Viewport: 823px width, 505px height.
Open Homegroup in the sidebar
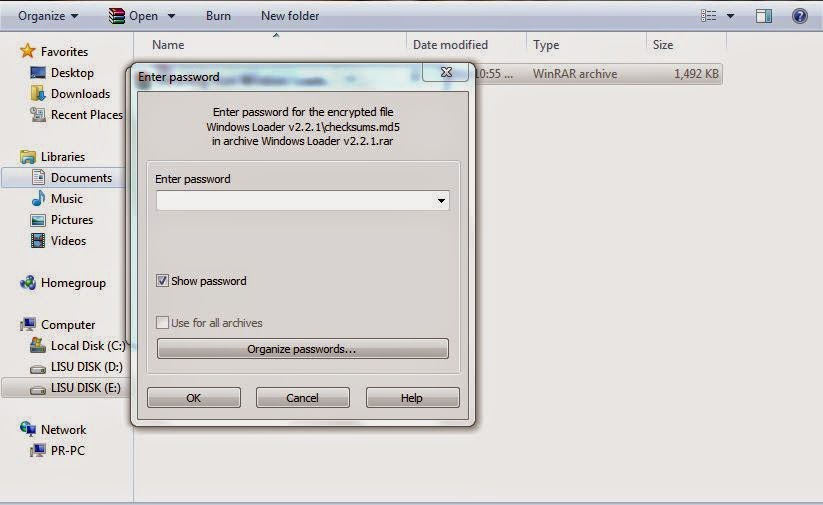click(x=73, y=282)
